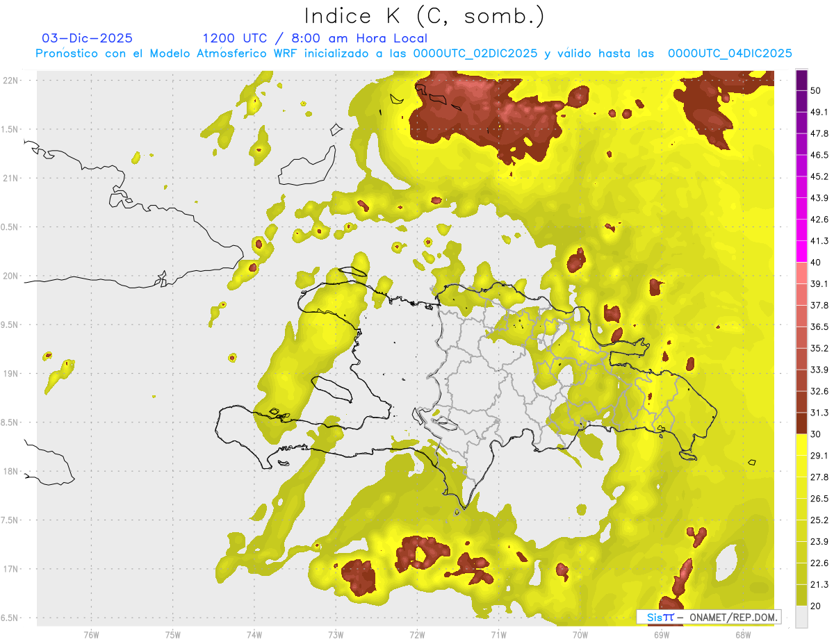Click the "23.9" color scale value
This screenshot has width=834, height=644.
(x=819, y=542)
